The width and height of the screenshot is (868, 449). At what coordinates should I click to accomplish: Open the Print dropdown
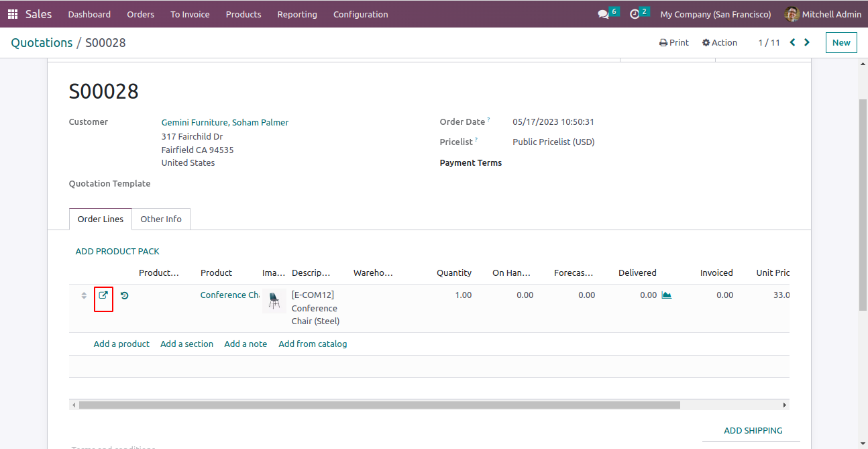coord(674,42)
